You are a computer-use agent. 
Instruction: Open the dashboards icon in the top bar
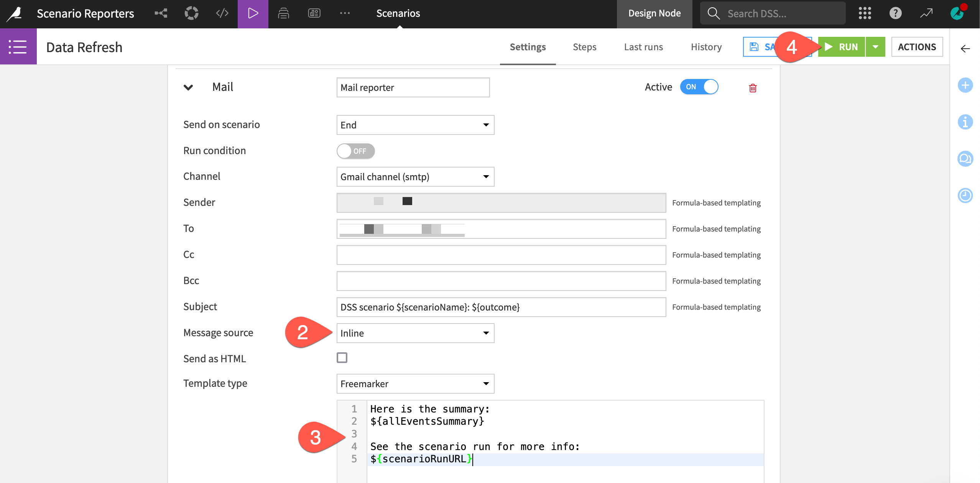314,13
